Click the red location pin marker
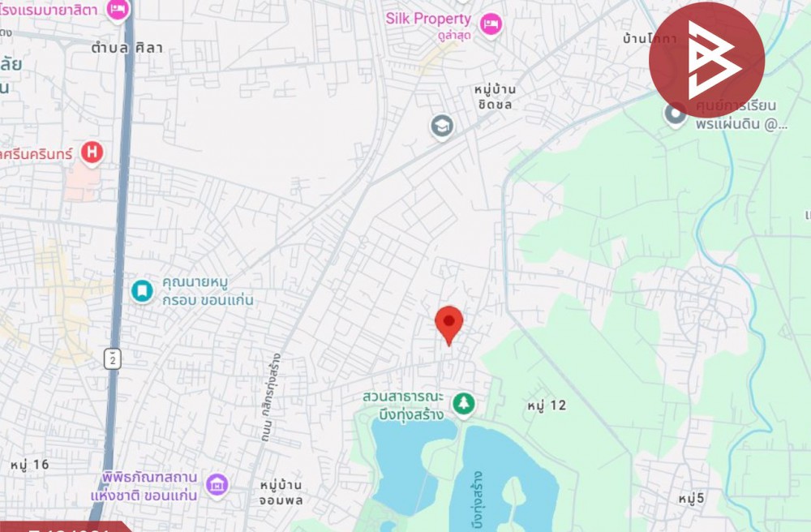Image resolution: width=811 pixels, height=532 pixels. click(x=449, y=325)
